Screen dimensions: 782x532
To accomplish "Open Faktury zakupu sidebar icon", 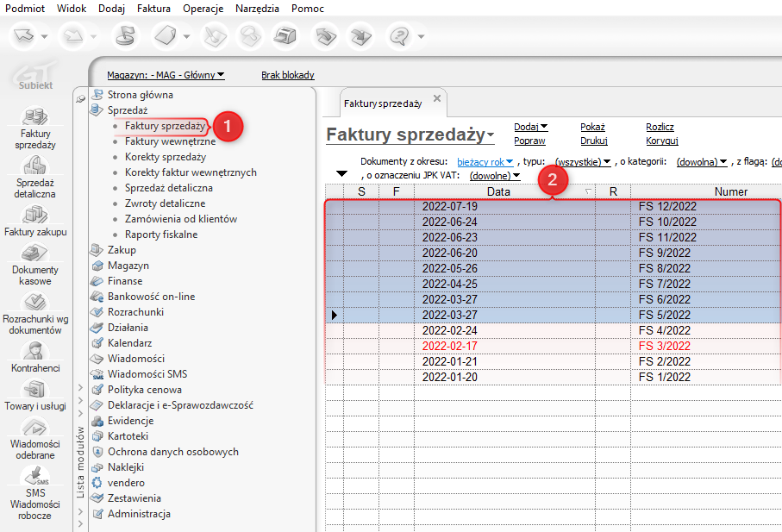I will tap(35, 215).
